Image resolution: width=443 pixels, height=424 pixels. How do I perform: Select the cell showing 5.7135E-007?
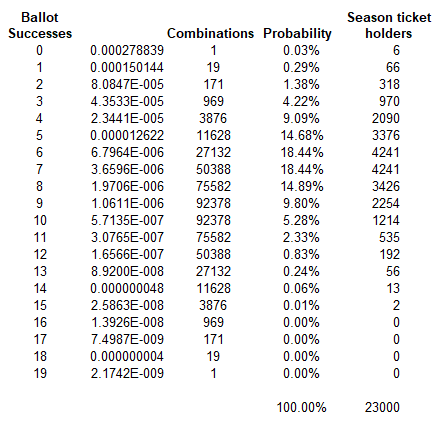(x=127, y=220)
